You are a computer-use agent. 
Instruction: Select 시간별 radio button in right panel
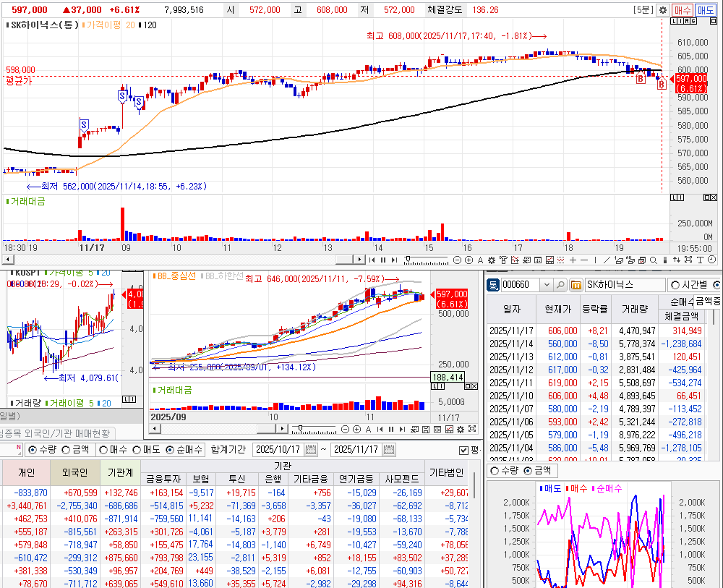675,285
